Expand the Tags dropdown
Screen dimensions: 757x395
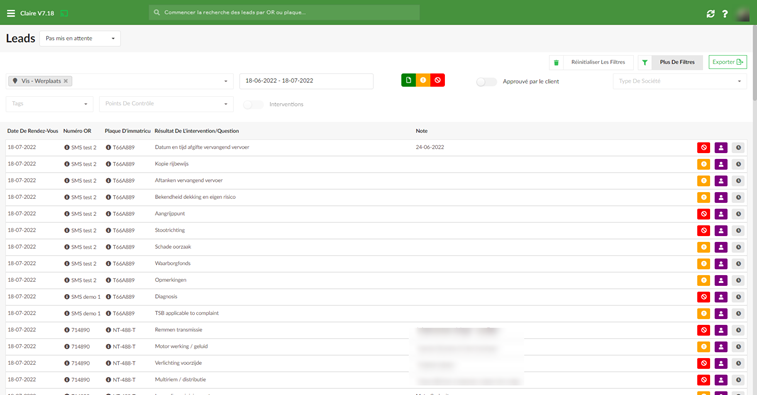[49, 104]
